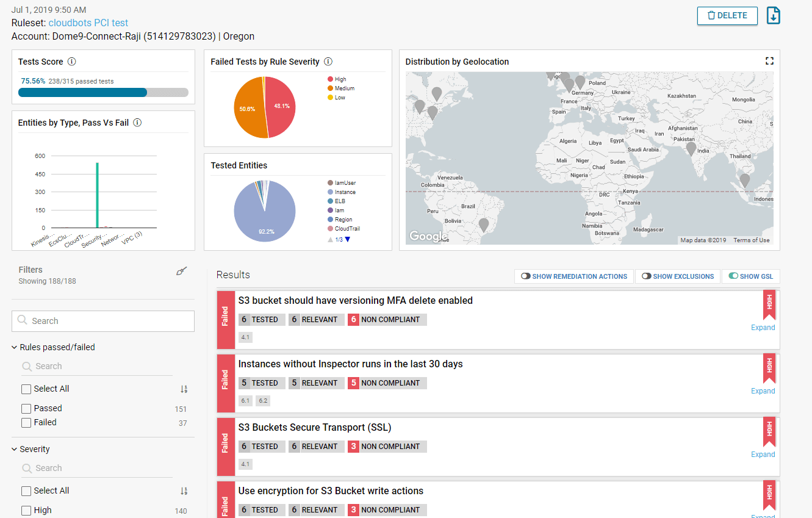Check the Failed filter checkbox
Screen dimensions: 812x518
click(26, 423)
